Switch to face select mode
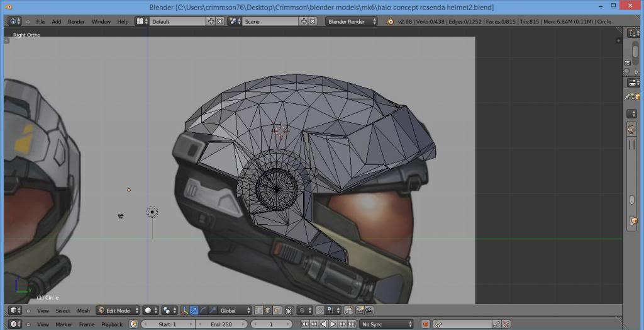The width and height of the screenshot is (644, 330). [278, 310]
